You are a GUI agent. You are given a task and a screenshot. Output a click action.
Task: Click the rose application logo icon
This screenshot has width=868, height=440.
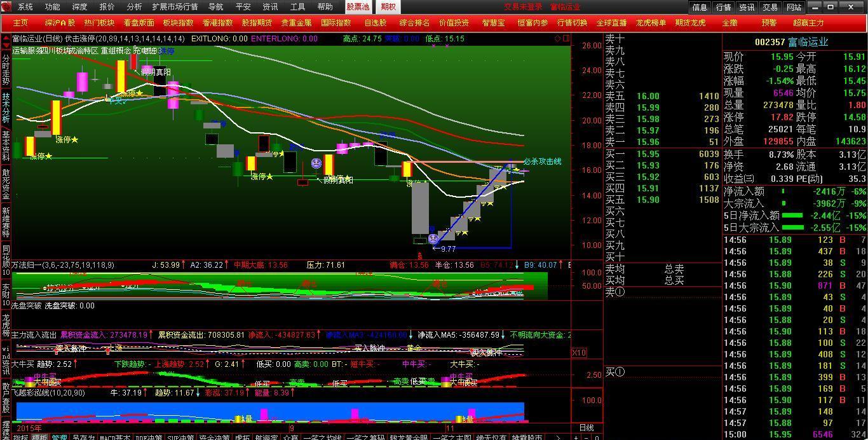click(6, 7)
